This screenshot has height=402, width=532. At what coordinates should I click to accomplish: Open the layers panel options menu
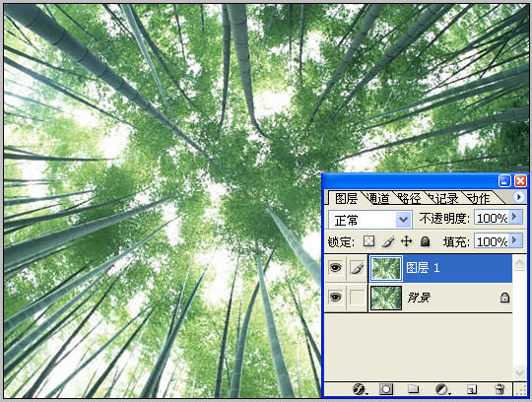click(518, 197)
